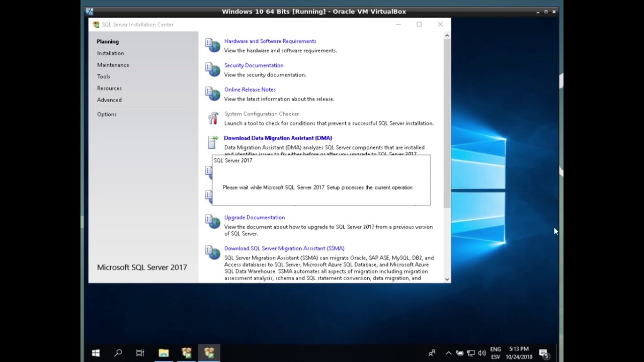Click the Hardware and Software Requirements globe icon
This screenshot has width=644, height=362.
213,45
